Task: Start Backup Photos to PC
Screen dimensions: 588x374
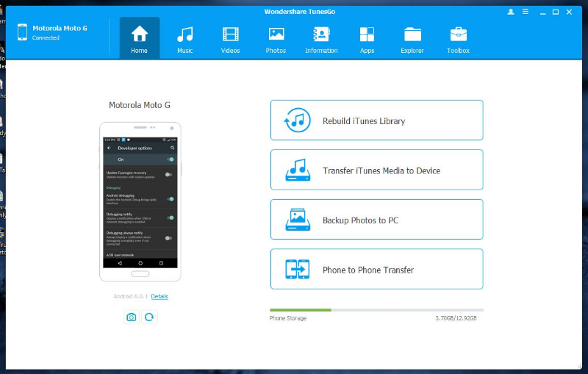Action: click(x=376, y=220)
